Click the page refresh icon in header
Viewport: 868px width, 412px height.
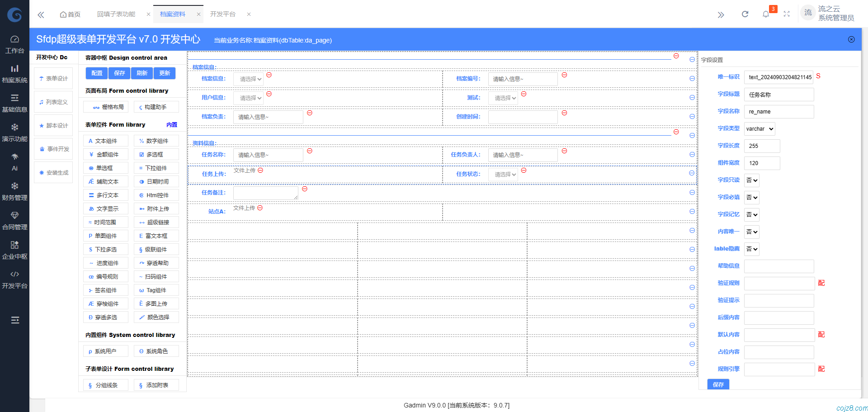[745, 14]
